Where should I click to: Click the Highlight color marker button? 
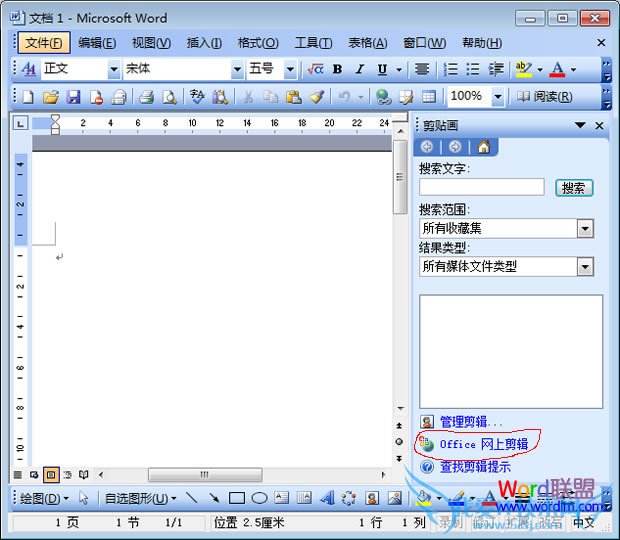[524, 69]
